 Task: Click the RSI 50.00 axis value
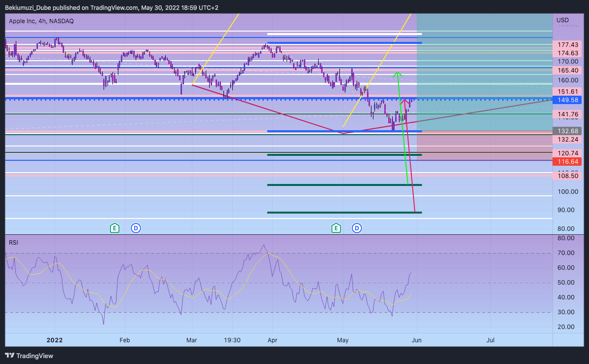566,283
